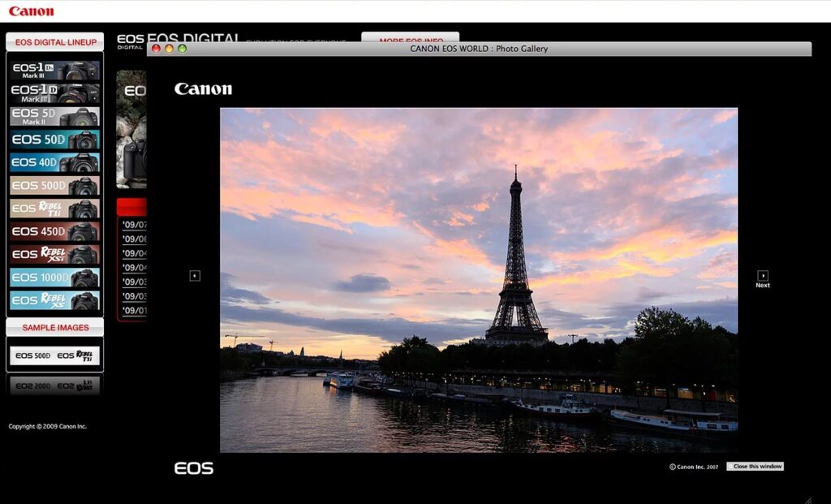Click the Canon logo inside Photo Gallery window

pyautogui.click(x=204, y=89)
